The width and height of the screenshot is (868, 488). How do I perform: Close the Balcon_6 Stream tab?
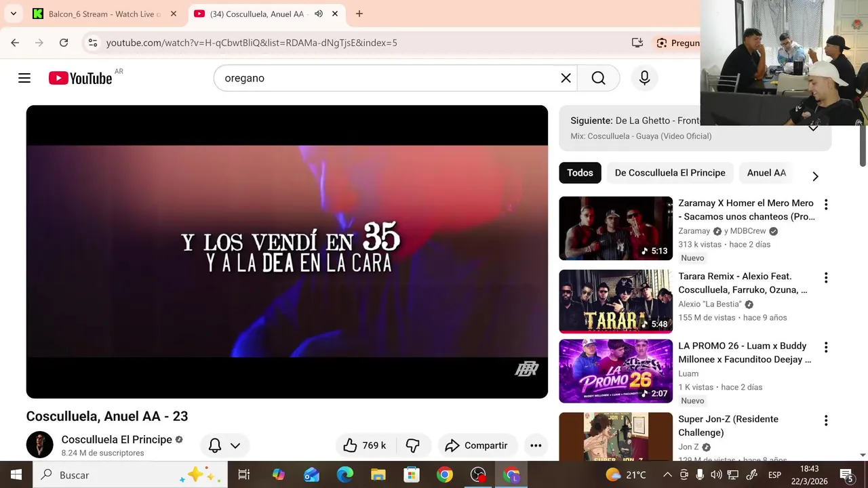click(x=173, y=14)
